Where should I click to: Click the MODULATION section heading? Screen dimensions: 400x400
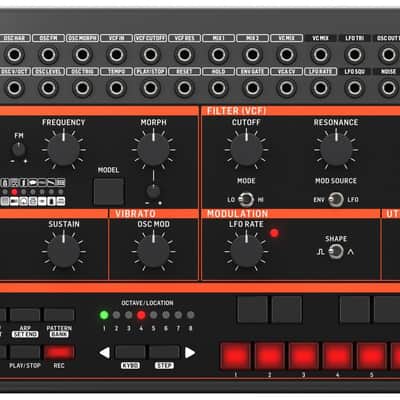click(x=237, y=213)
